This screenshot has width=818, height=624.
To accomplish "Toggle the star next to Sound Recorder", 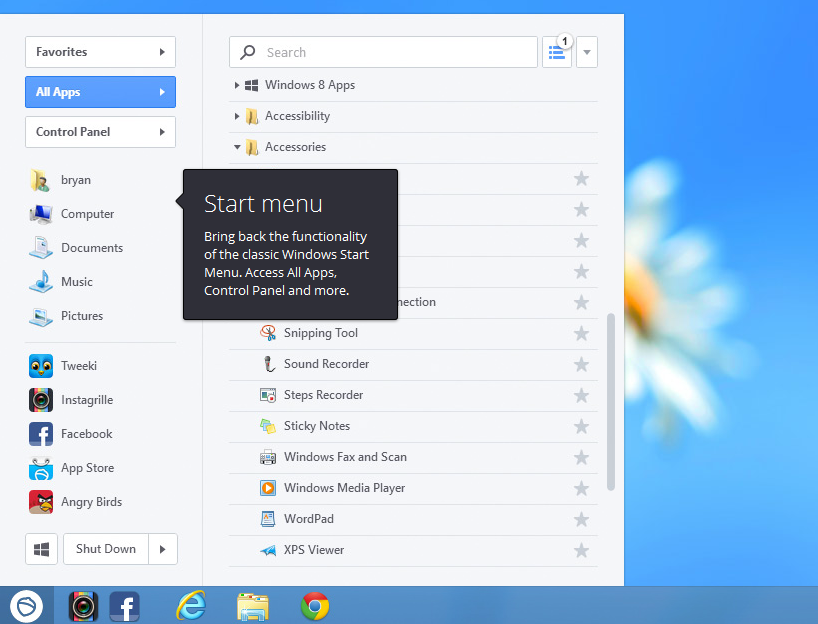I will click(581, 364).
